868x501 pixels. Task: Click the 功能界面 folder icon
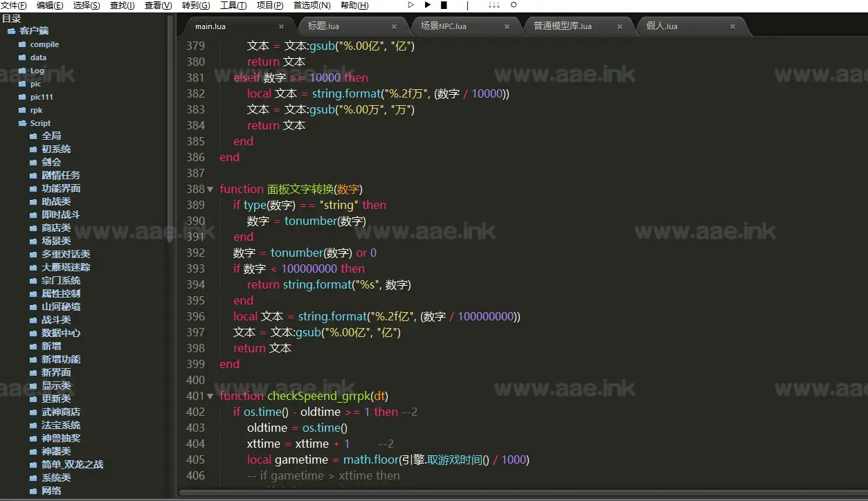coord(33,189)
